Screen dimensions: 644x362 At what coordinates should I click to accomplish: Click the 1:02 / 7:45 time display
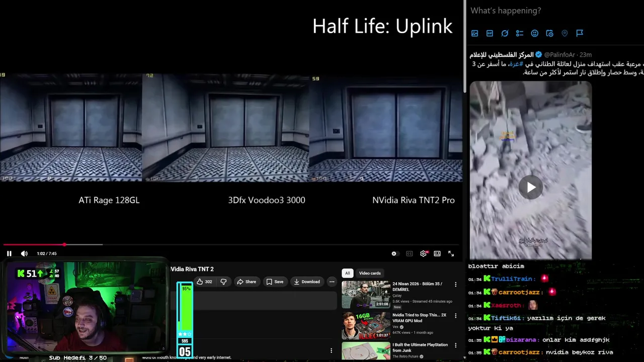[x=47, y=254]
